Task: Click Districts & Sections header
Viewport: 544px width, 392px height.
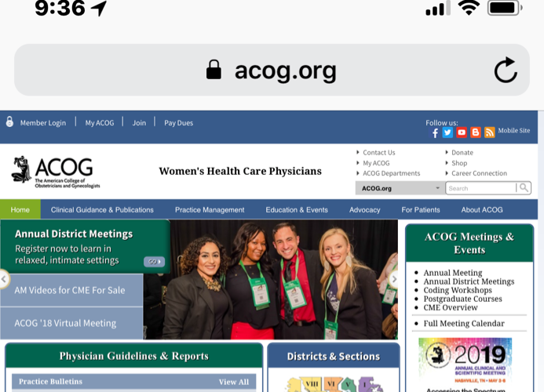Action: (334, 356)
